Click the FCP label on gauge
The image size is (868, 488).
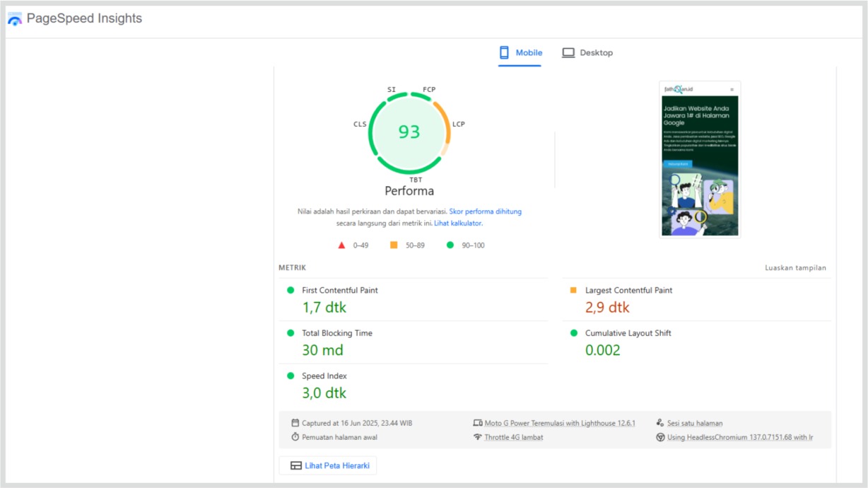click(429, 90)
